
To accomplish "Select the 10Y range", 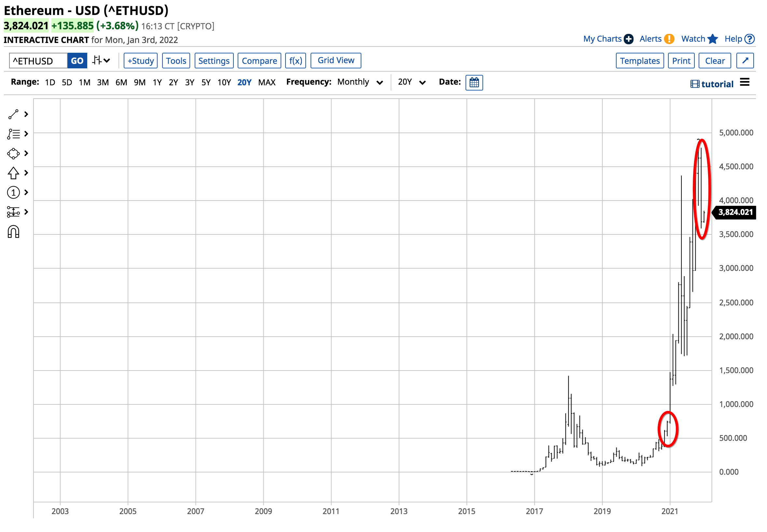I will [x=224, y=82].
